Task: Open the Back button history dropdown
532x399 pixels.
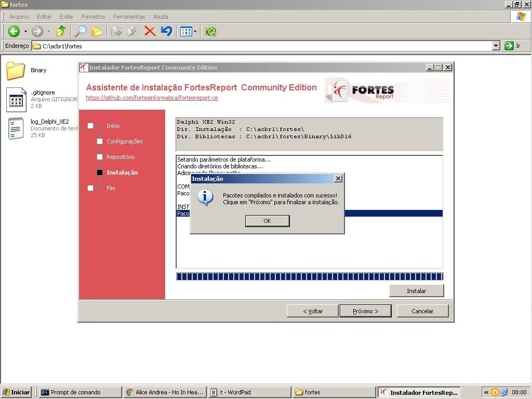Action: pyautogui.click(x=25, y=32)
